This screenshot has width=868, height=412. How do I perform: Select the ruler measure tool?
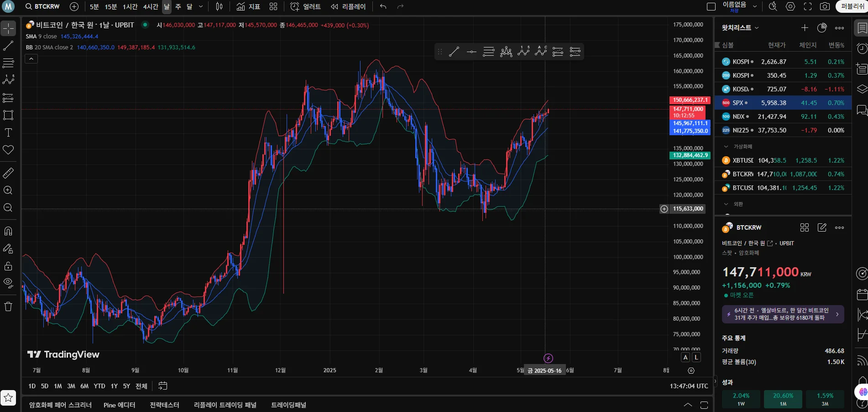click(8, 173)
